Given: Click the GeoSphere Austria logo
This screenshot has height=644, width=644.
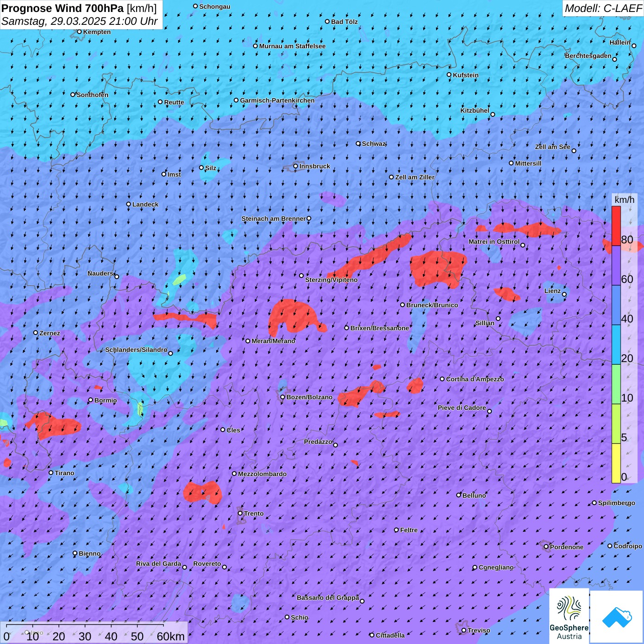Looking at the screenshot, I should pyautogui.click(x=569, y=616).
